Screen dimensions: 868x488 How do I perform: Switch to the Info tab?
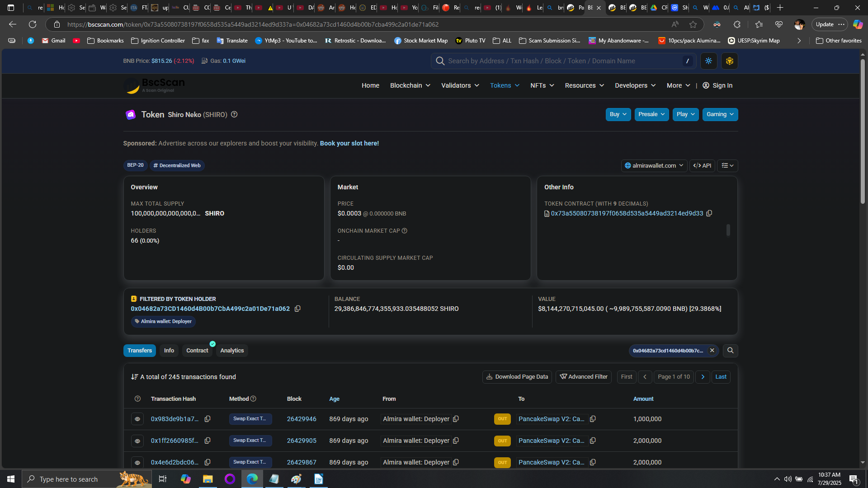coord(169,351)
